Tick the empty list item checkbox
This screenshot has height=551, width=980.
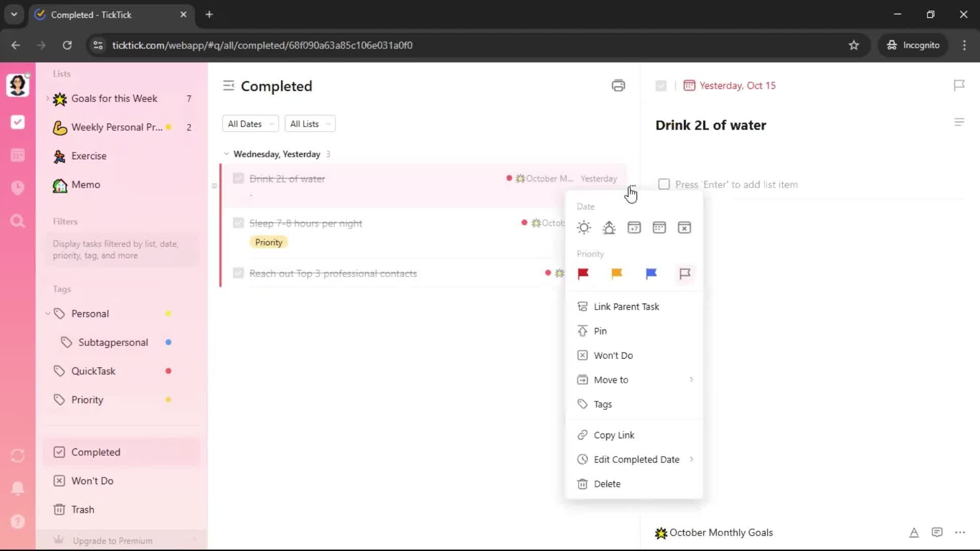[664, 184]
